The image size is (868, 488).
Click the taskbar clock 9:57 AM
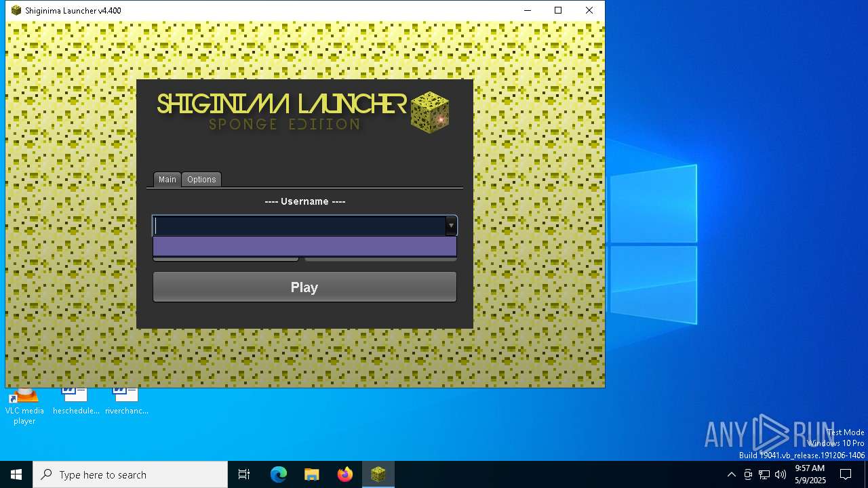point(810,474)
